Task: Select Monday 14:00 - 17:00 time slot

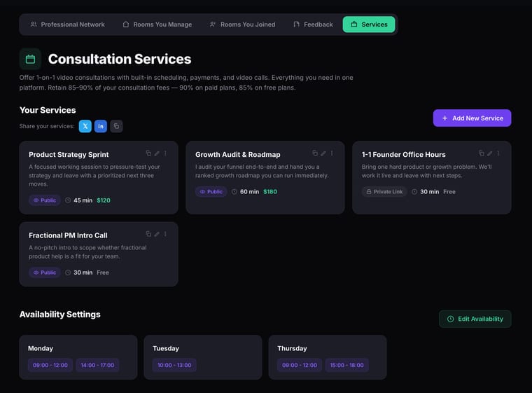Action: [x=97, y=365]
